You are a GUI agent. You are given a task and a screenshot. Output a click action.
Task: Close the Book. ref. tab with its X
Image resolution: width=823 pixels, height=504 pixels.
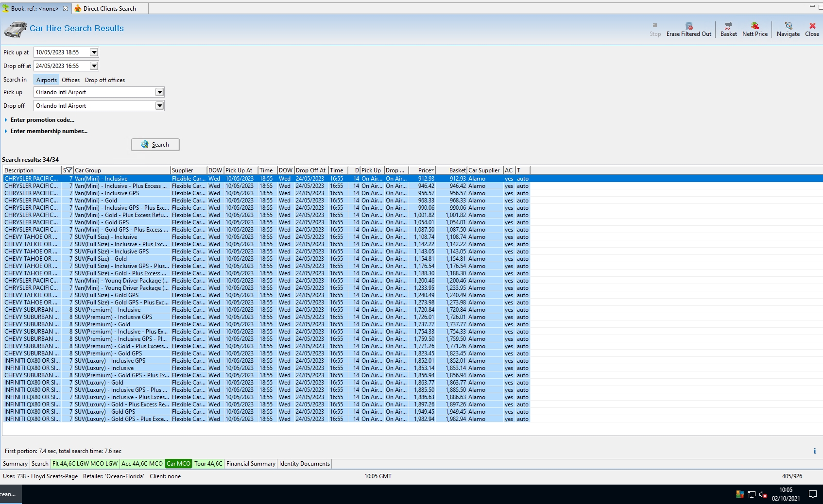pyautogui.click(x=66, y=8)
